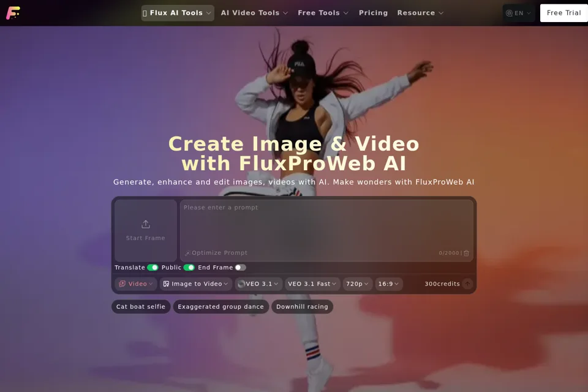The width and height of the screenshot is (588, 392).
Task: Select the Cat boat selfie suggestion
Action: click(x=141, y=306)
